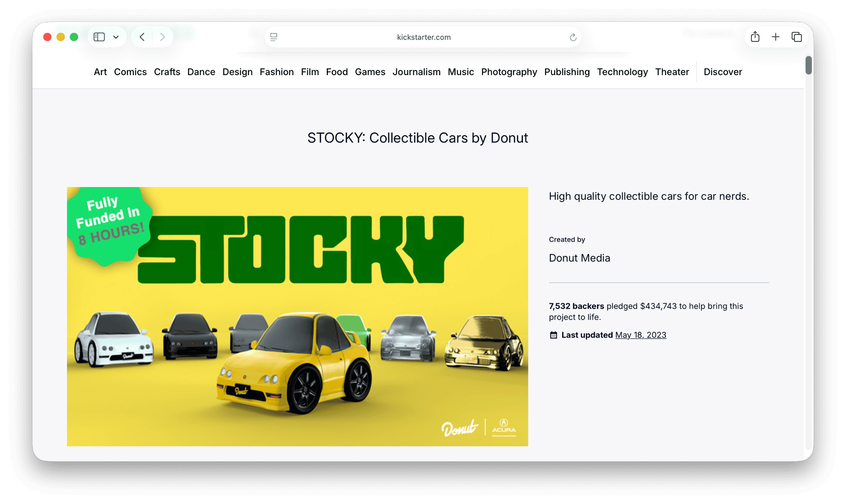
Task: Open the Donut Media creator link
Action: click(x=580, y=258)
